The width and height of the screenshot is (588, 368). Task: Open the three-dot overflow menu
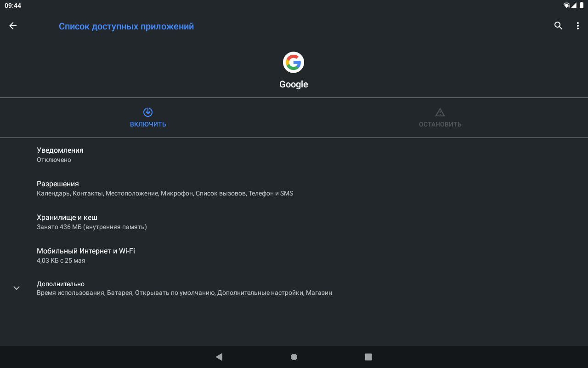[x=577, y=26]
